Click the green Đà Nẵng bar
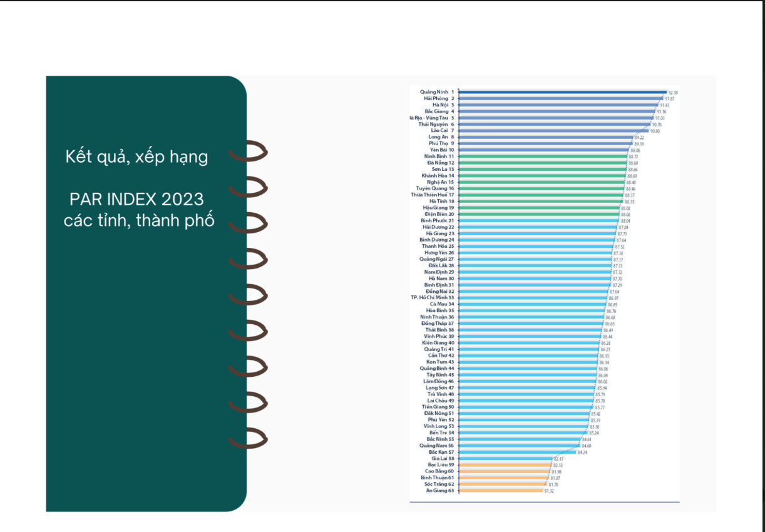Image resolution: width=765 pixels, height=532 pixels. (543, 163)
